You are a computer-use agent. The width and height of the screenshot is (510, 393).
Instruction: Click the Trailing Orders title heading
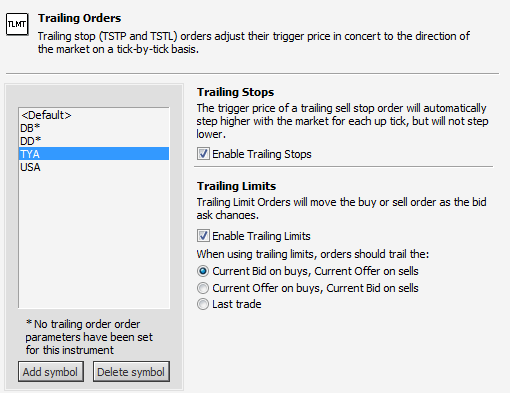(79, 18)
